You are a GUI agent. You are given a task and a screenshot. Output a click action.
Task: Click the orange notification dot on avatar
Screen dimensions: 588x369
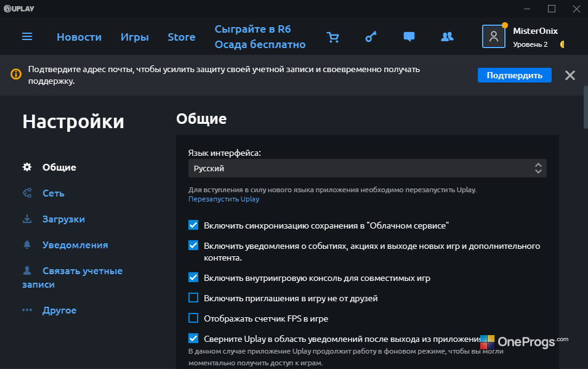505,25
